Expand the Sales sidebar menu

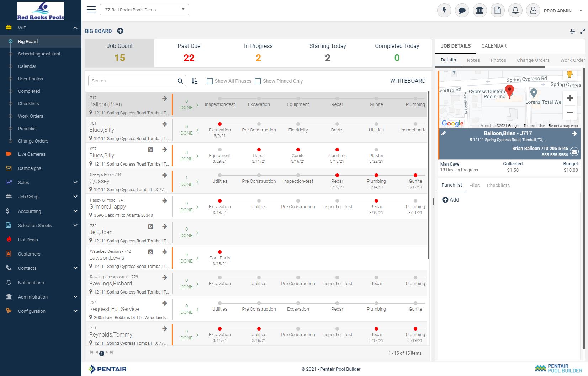(x=75, y=182)
